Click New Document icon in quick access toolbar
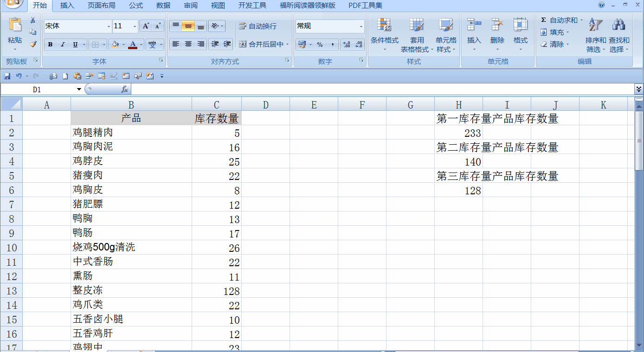Viewport: 644px width, 352px height. coord(65,76)
